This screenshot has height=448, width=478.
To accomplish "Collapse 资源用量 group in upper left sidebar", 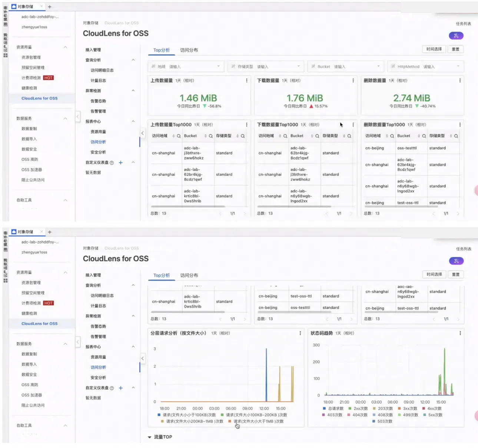I will (66, 47).
